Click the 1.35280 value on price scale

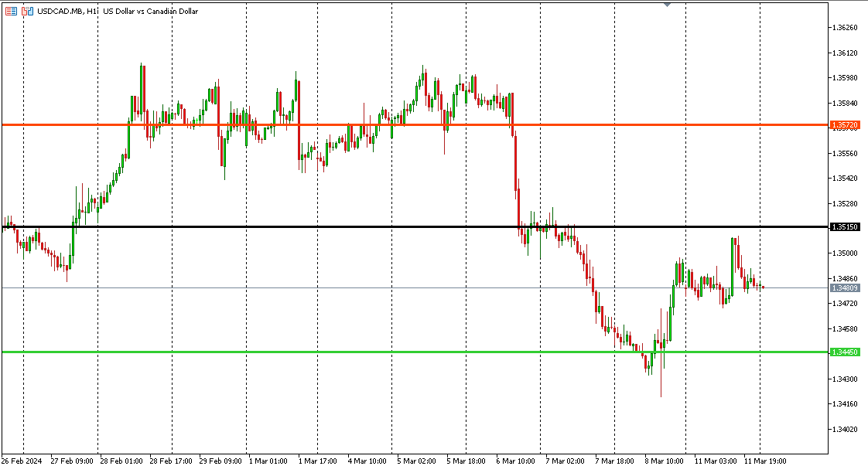(x=846, y=203)
